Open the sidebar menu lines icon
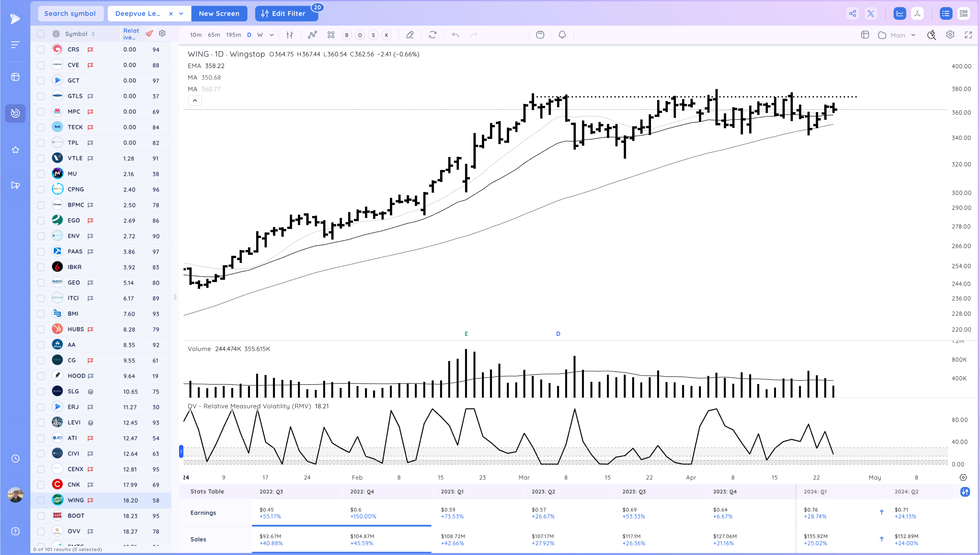980x555 pixels. click(15, 45)
